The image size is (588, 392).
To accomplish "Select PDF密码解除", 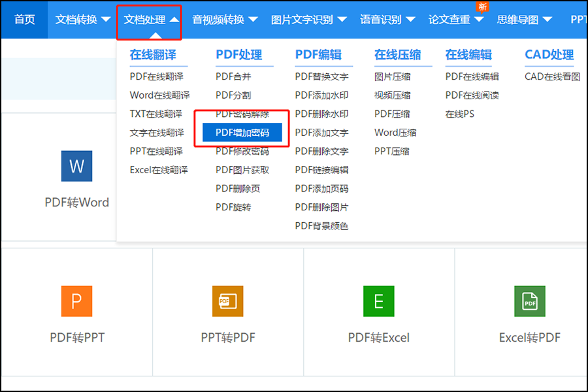I will (x=242, y=114).
